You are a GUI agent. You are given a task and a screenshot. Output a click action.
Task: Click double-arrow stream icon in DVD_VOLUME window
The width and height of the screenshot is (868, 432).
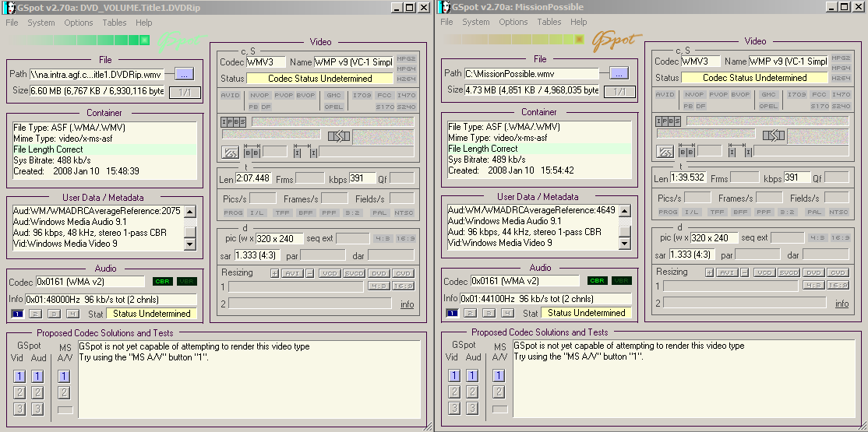click(x=339, y=135)
